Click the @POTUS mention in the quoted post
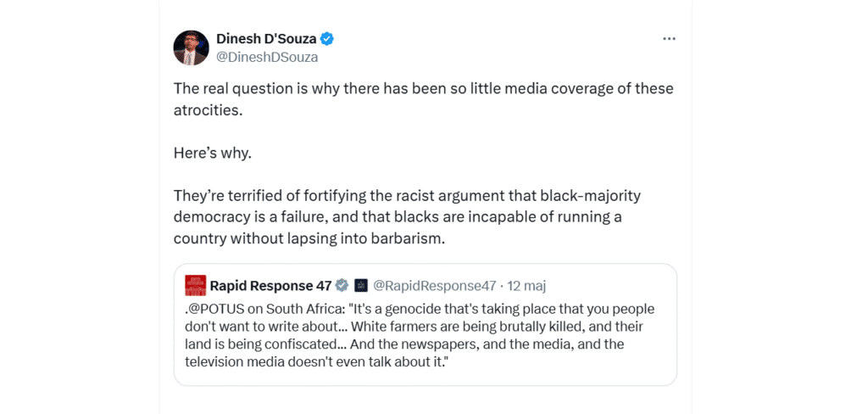The image size is (868, 414). [x=213, y=309]
